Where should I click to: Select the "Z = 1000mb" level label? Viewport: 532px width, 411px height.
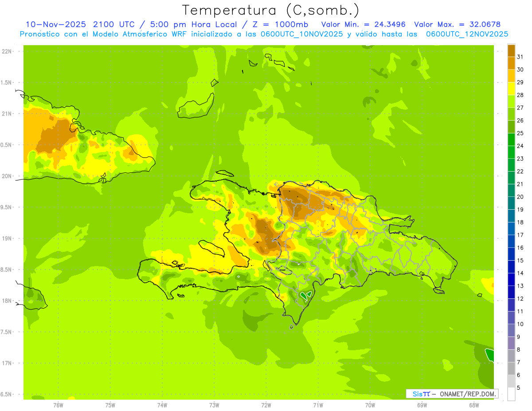(280, 24)
